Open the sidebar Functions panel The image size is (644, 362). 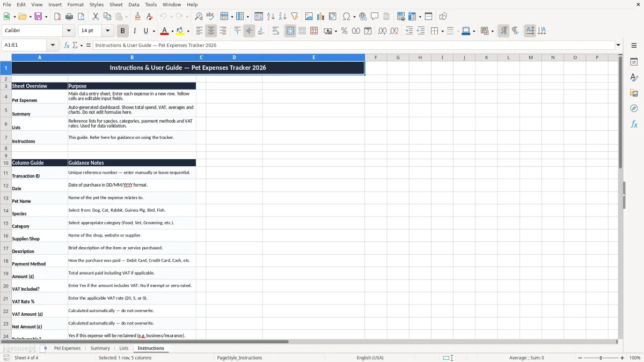pos(634,124)
